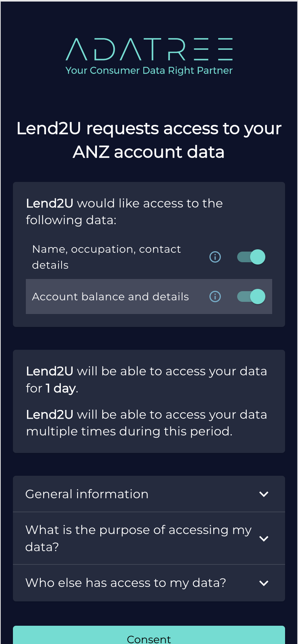Click the 'Lend2U requests access' page heading
Screen dimensions: 298x644
click(x=149, y=140)
